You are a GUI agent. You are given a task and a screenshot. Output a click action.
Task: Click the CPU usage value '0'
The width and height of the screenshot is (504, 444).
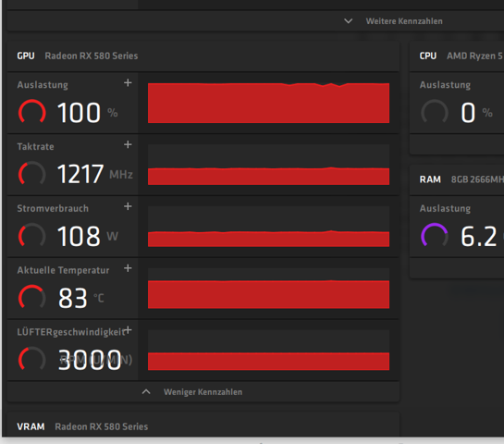(x=468, y=113)
